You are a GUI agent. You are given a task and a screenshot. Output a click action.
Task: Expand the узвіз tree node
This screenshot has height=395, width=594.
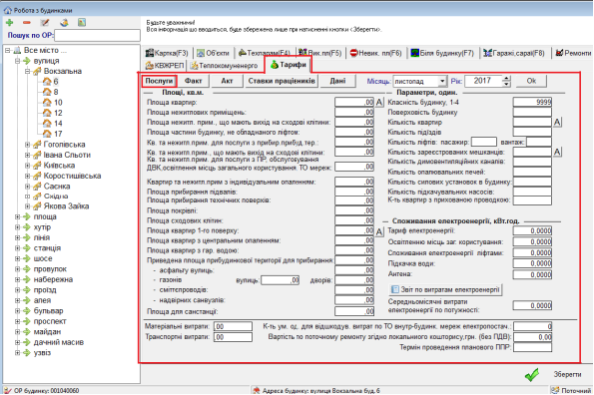(17, 353)
